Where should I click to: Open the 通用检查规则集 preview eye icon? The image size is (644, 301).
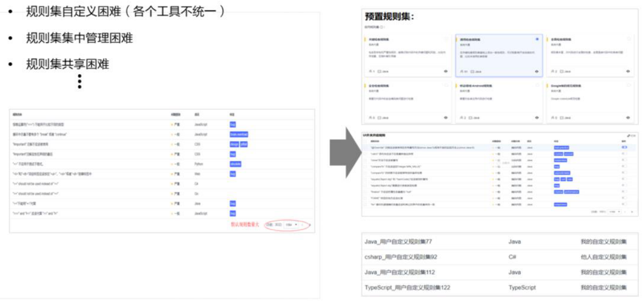(x=536, y=71)
